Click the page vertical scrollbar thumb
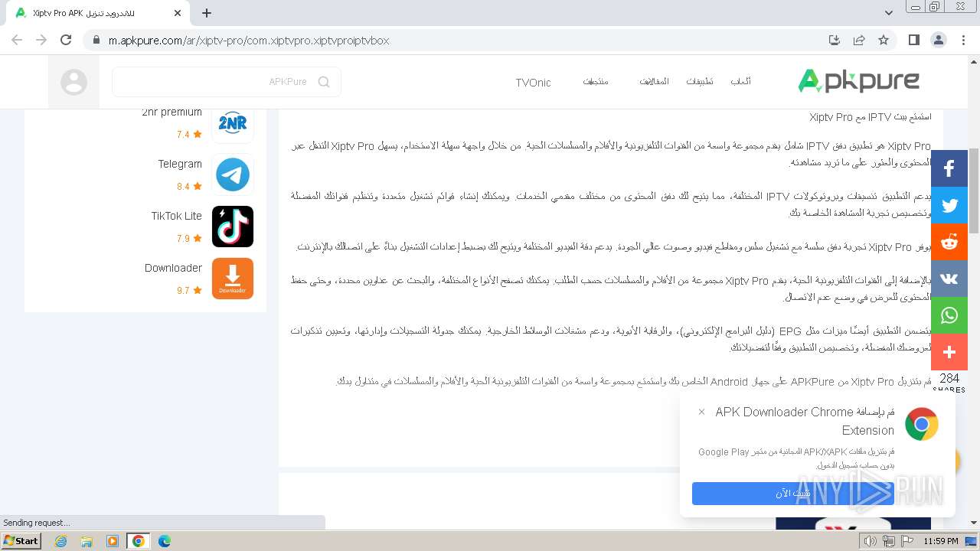The image size is (980, 551). pos(974,191)
